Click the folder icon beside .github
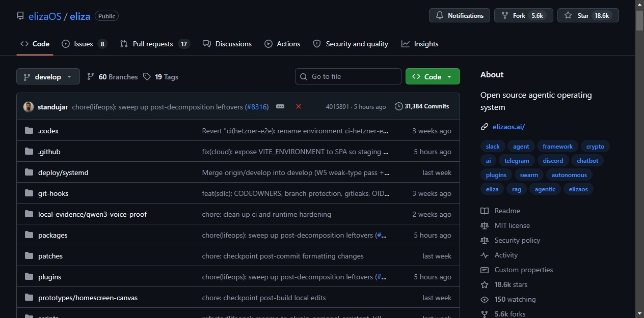644x318 pixels. pyautogui.click(x=29, y=152)
